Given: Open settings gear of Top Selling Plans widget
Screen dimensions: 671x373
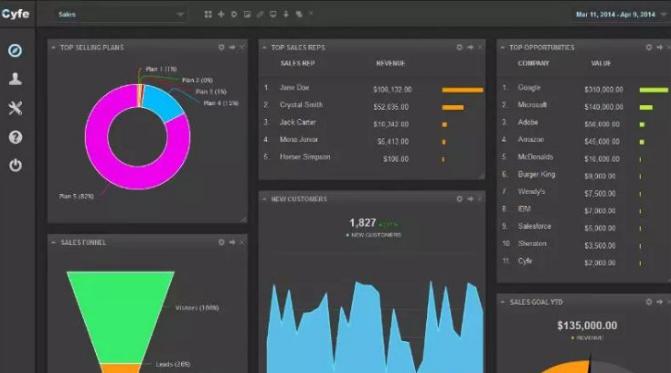Looking at the screenshot, I should click(x=221, y=47).
